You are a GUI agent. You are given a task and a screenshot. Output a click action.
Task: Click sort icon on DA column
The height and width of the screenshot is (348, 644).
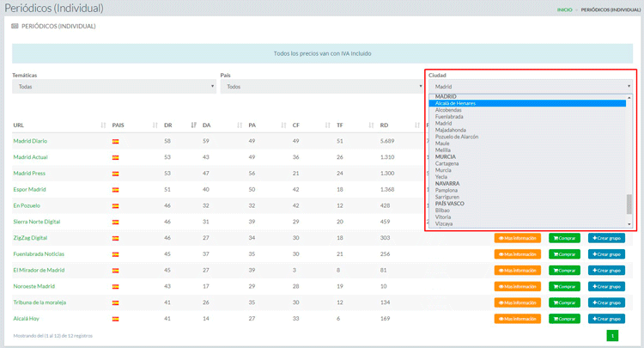coord(240,125)
